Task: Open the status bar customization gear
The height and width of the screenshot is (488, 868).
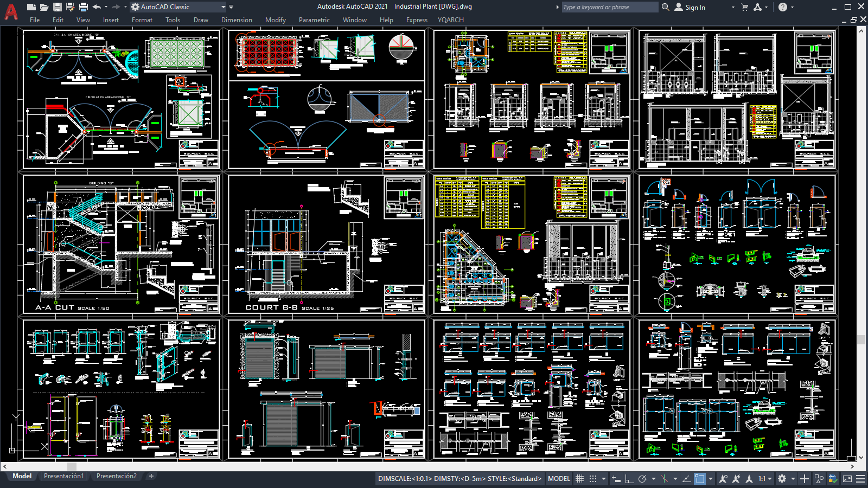Action: [x=781, y=479]
